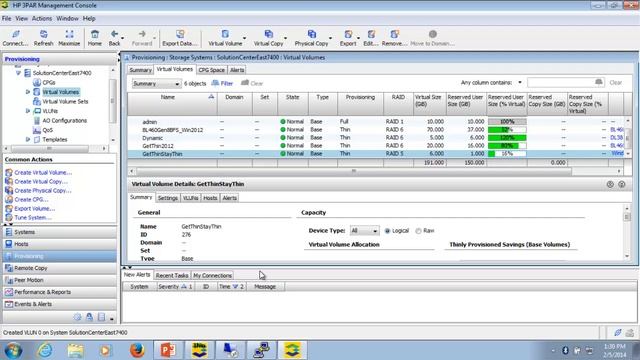Click the 100% usage bar for admin
This screenshot has width=640, height=360.
coord(507,122)
